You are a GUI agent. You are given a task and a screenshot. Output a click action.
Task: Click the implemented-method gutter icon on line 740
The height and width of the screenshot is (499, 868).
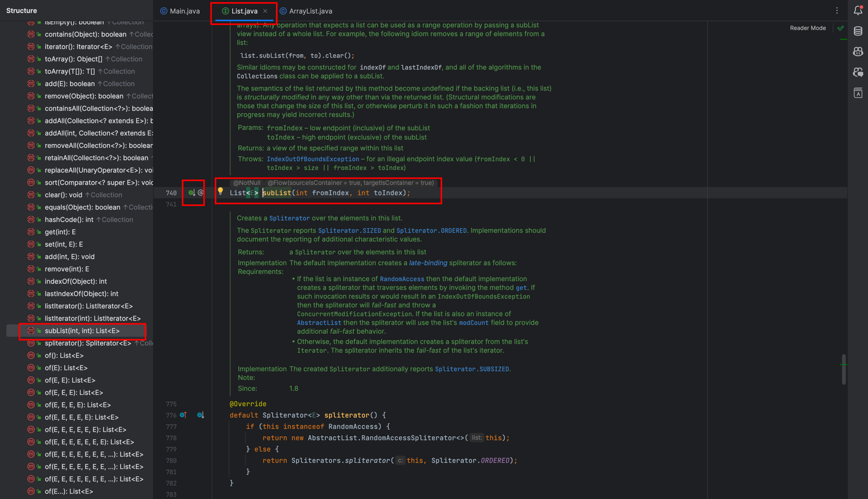[x=192, y=193]
